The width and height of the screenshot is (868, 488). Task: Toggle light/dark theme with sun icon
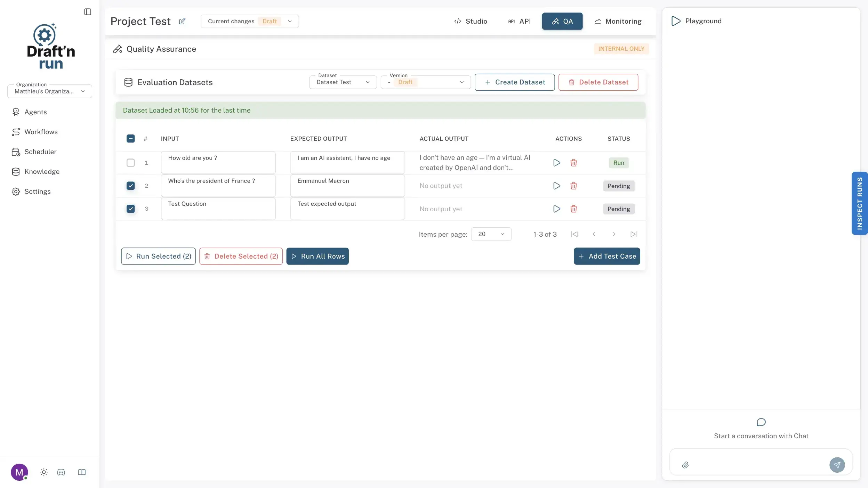[x=44, y=472]
